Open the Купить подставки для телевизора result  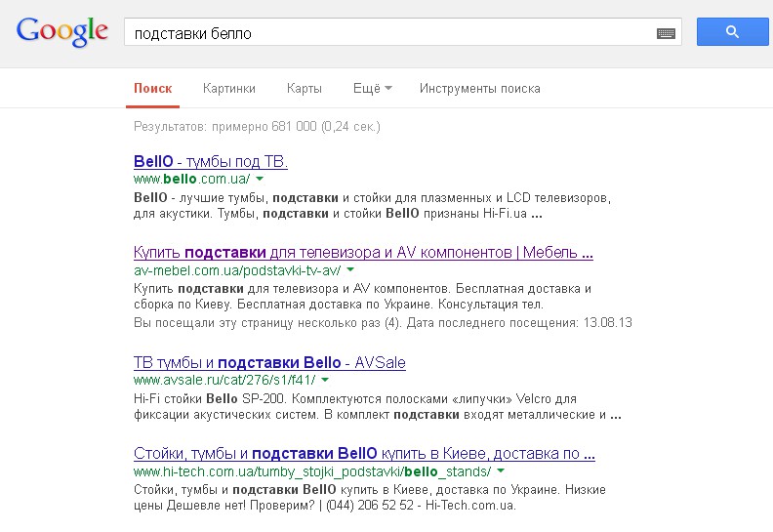tap(363, 253)
